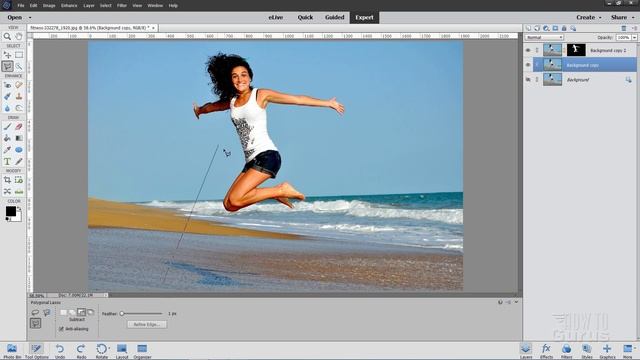Click the Undo button
The image size is (640, 360).
tap(60, 351)
